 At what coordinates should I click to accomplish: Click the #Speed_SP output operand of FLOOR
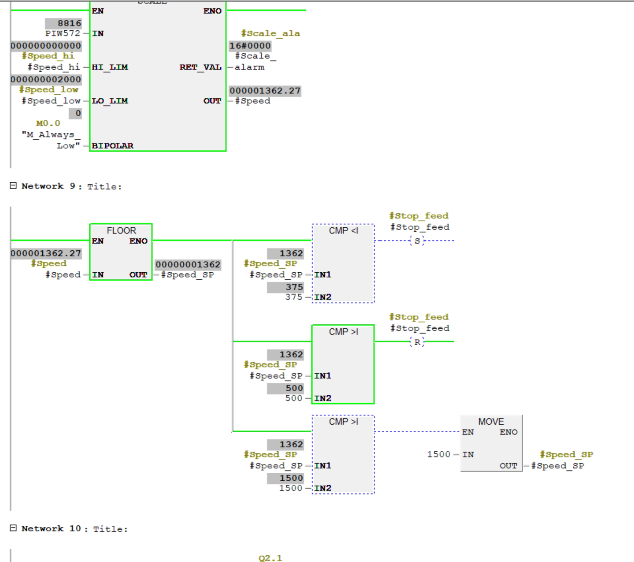[x=189, y=275]
